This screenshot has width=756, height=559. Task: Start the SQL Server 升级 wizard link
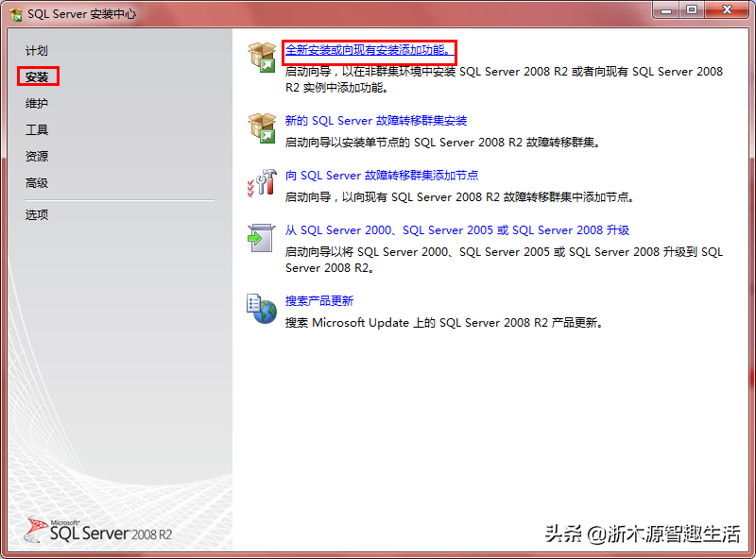pos(460,229)
